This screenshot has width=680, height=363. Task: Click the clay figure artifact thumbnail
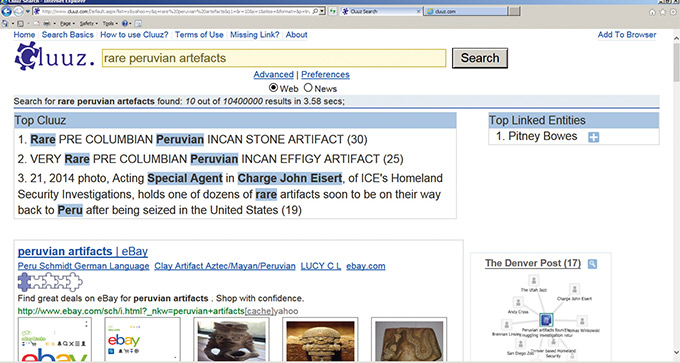click(231, 340)
